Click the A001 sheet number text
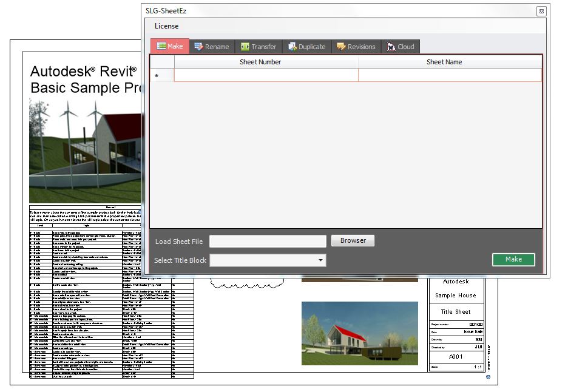568x392 pixels. pos(456,356)
